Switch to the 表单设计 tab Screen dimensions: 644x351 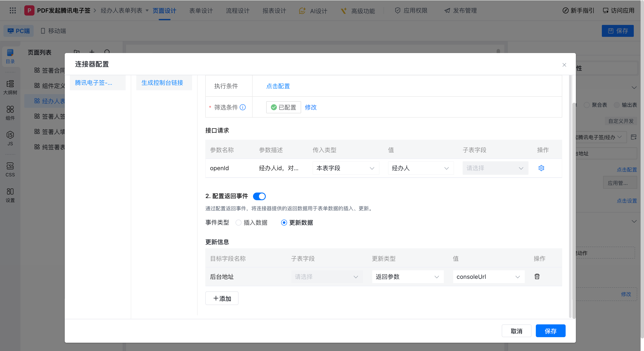click(201, 10)
